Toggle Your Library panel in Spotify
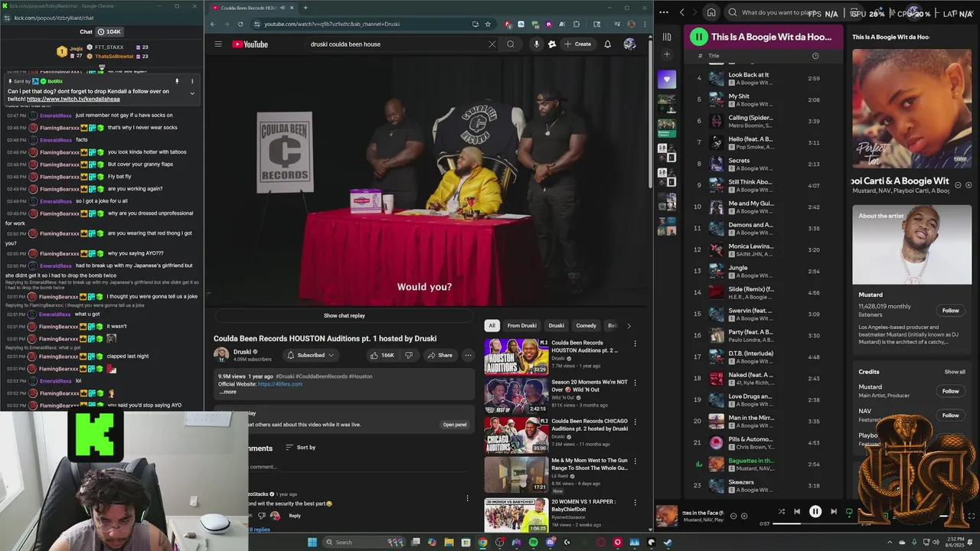980x551 pixels. 667,37
